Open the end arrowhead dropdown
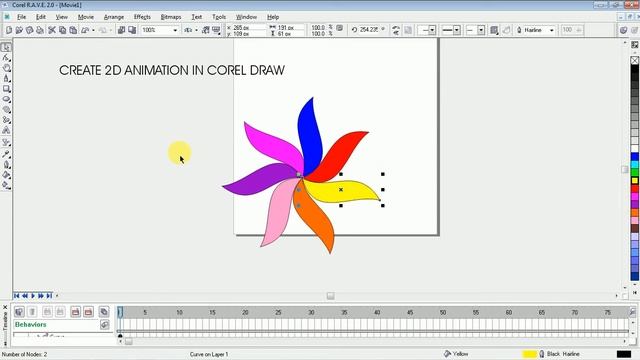 pyautogui.click(x=481, y=30)
